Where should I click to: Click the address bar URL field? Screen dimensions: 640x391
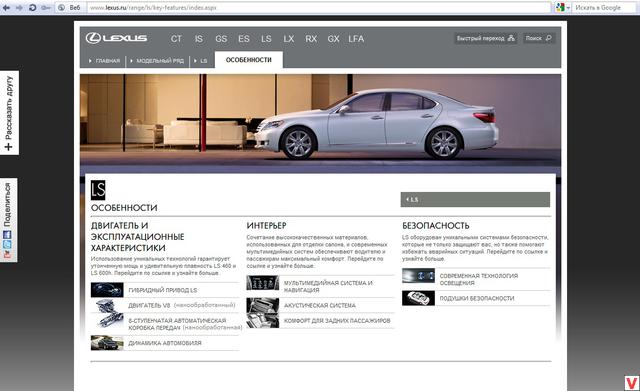point(318,7)
